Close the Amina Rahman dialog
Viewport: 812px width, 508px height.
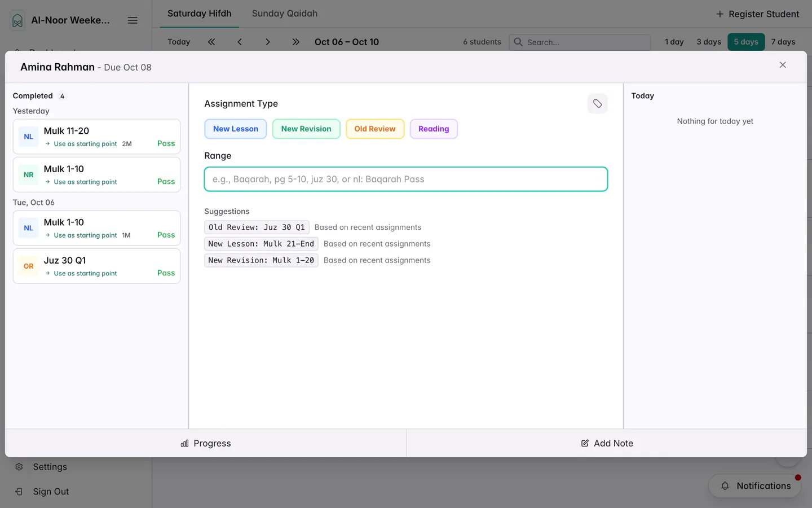783,65
